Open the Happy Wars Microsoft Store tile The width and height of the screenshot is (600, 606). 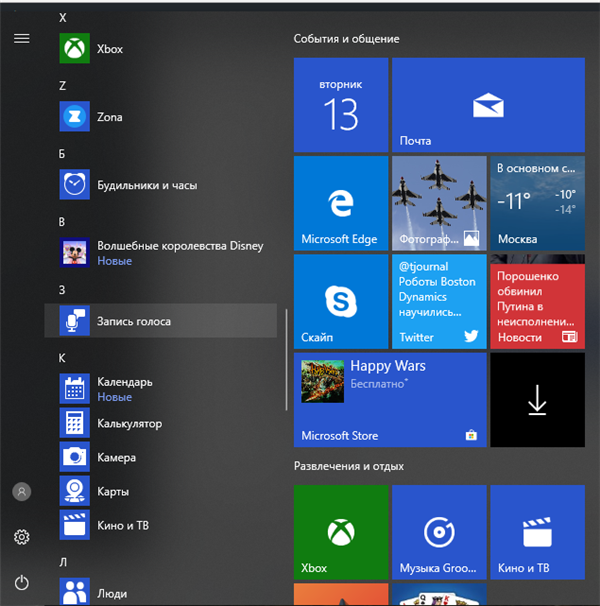pos(390,400)
